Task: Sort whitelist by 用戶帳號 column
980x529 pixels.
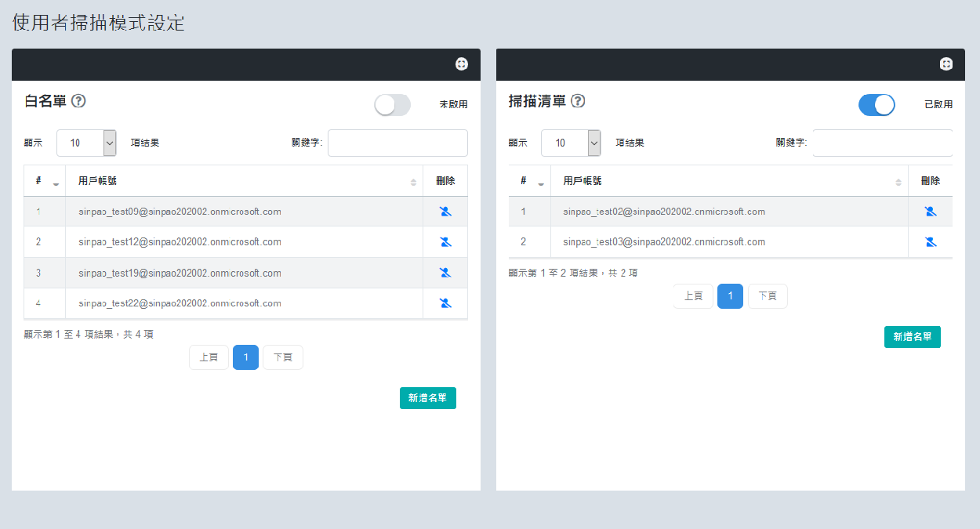Action: [x=243, y=181]
